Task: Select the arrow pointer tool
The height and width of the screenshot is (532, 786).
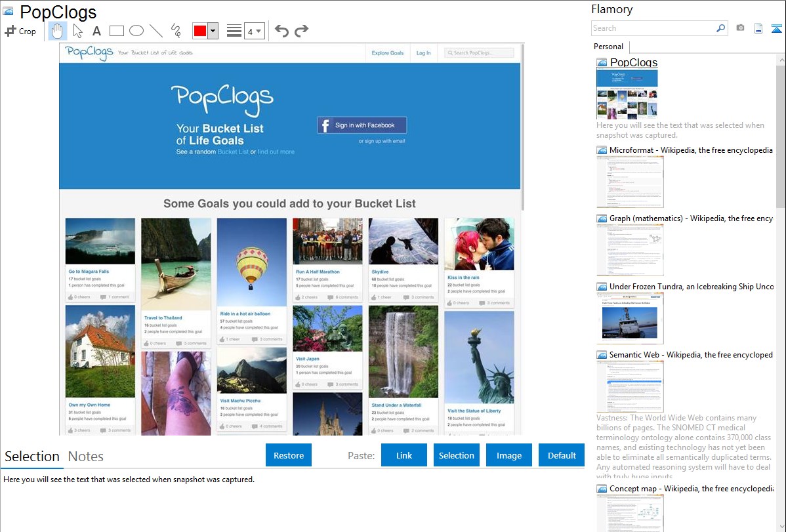Action: click(77, 31)
